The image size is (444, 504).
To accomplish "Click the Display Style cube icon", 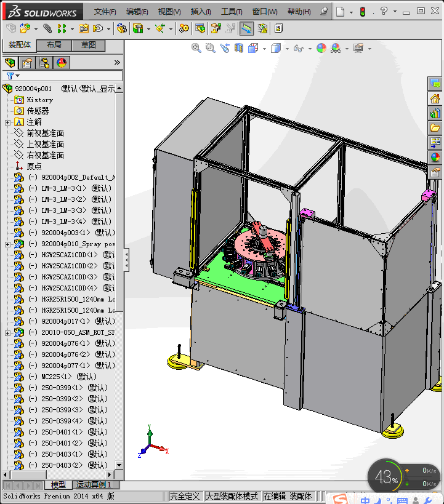I will (x=276, y=48).
